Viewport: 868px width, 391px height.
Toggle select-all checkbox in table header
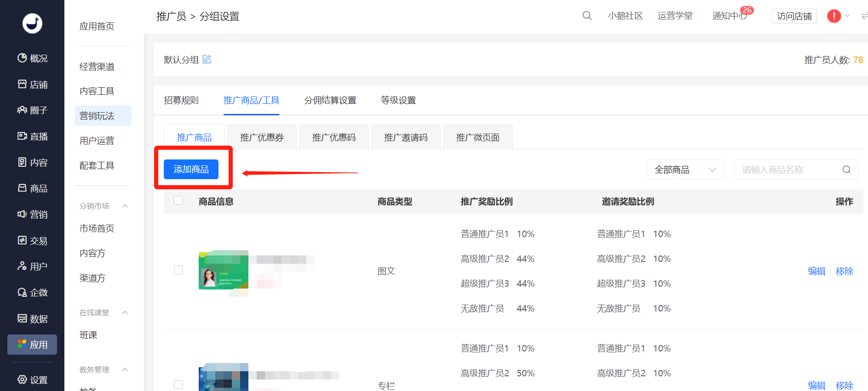coord(178,200)
